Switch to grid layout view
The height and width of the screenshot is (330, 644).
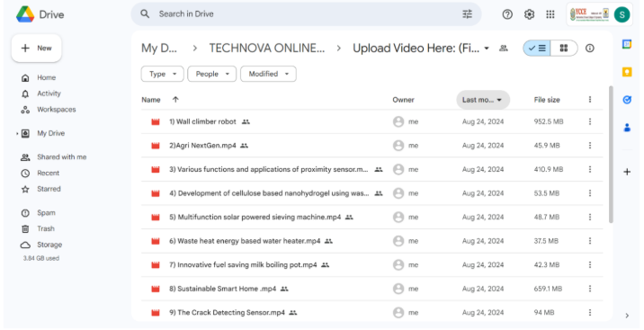[564, 49]
